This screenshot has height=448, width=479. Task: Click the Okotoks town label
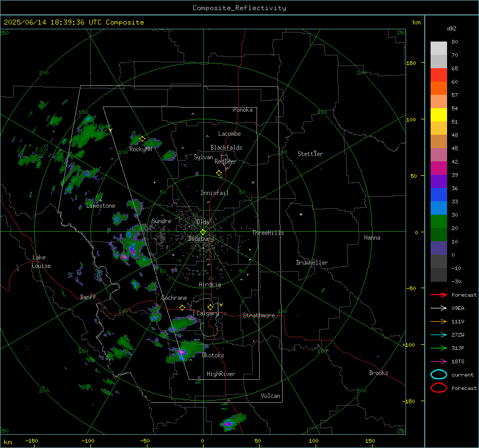pos(213,355)
